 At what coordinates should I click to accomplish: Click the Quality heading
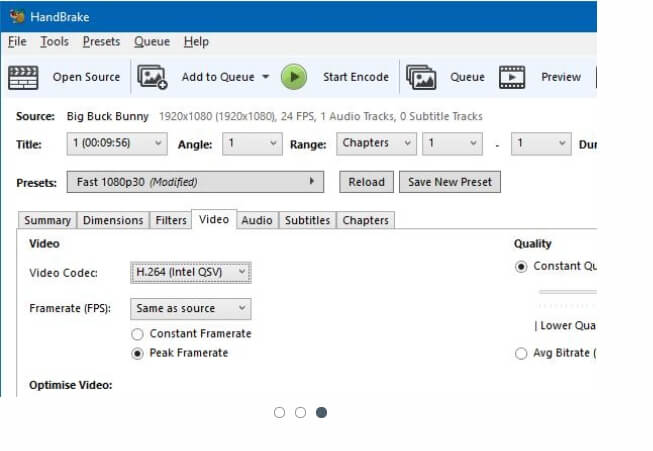pyautogui.click(x=533, y=244)
